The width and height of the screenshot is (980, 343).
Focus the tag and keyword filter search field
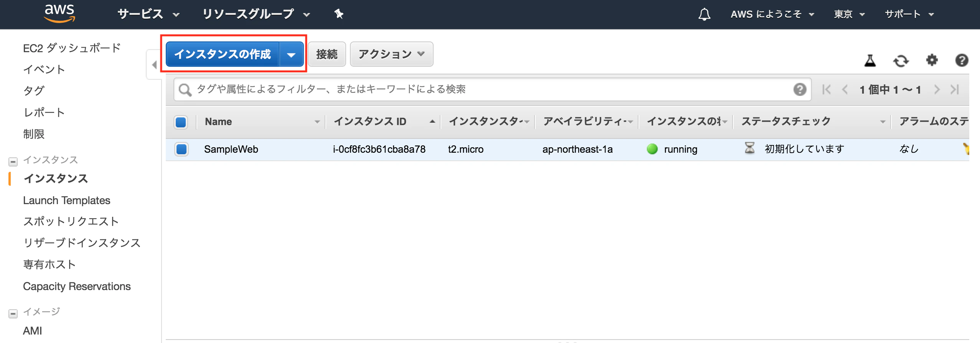pyautogui.click(x=492, y=89)
